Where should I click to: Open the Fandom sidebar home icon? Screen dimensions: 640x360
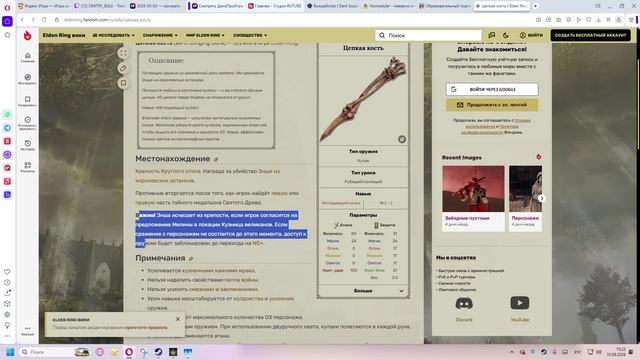tap(27, 57)
